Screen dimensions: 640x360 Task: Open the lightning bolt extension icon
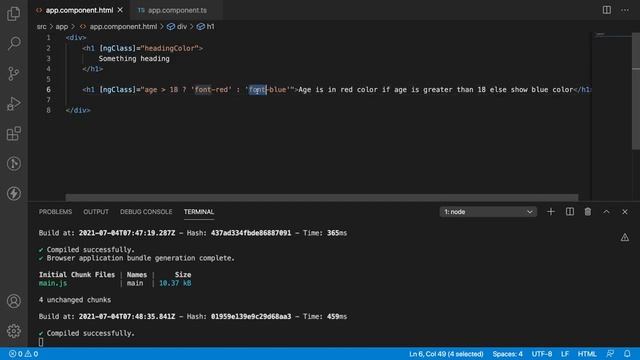(x=14, y=193)
